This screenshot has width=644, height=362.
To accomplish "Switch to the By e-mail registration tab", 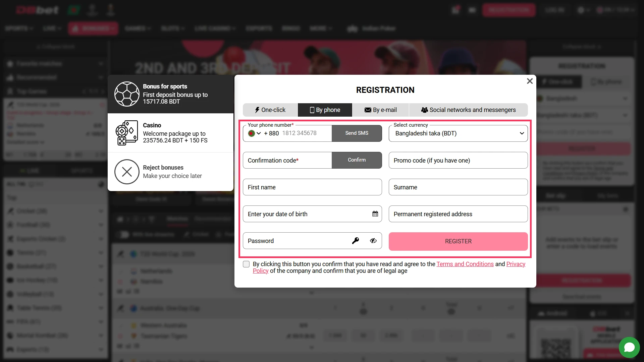I will point(381,110).
